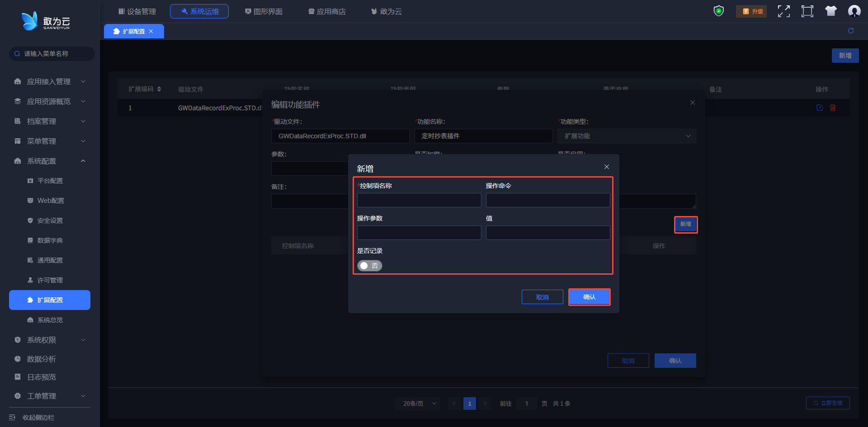Open the 应用商店 top menu
This screenshot has height=427, width=868.
pyautogui.click(x=327, y=11)
